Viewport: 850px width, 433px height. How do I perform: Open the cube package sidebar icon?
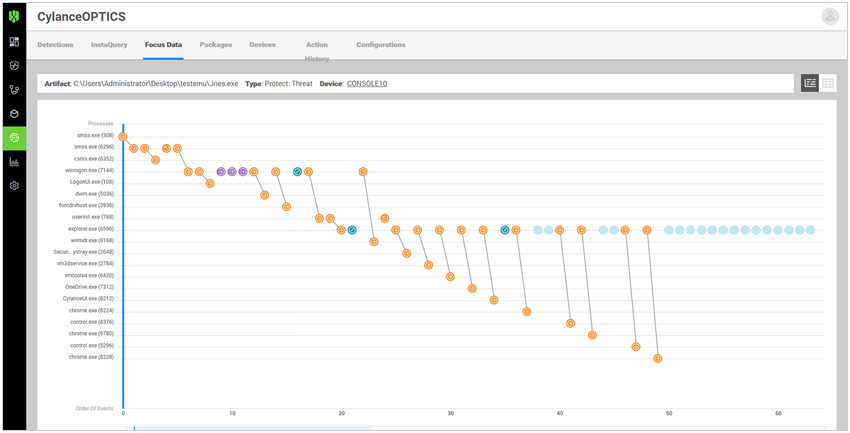click(x=14, y=114)
